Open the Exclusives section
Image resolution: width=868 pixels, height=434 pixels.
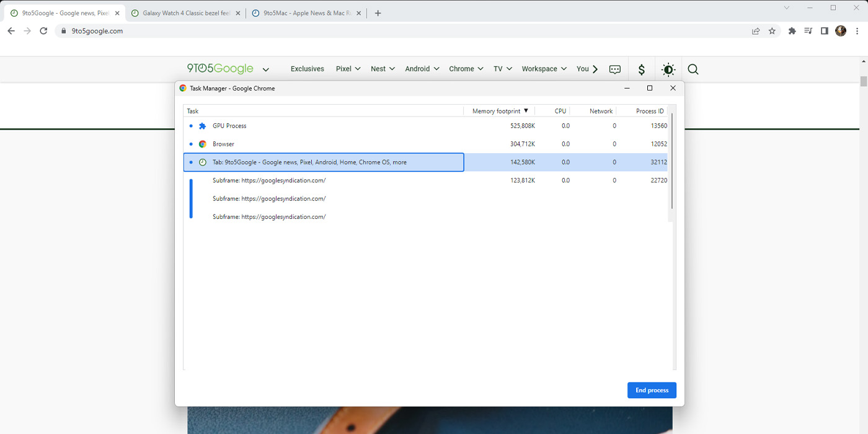click(x=307, y=69)
